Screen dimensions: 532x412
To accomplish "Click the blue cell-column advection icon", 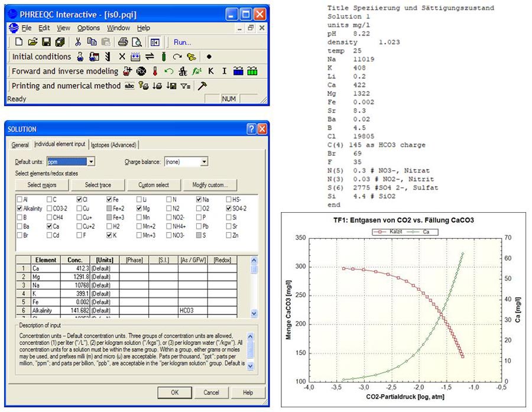I will (x=238, y=72).
